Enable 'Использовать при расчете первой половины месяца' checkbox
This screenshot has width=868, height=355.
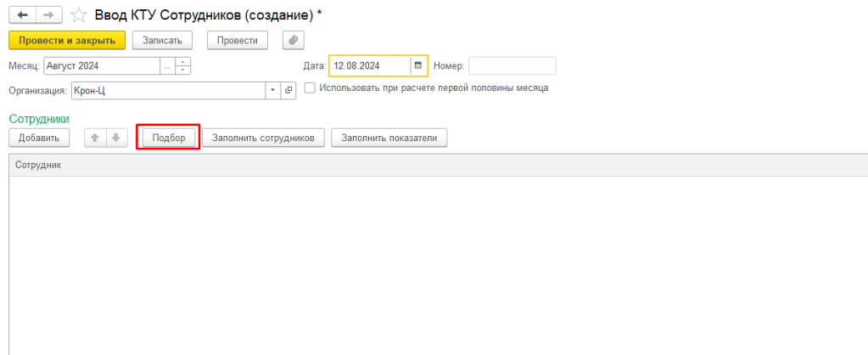[310, 87]
